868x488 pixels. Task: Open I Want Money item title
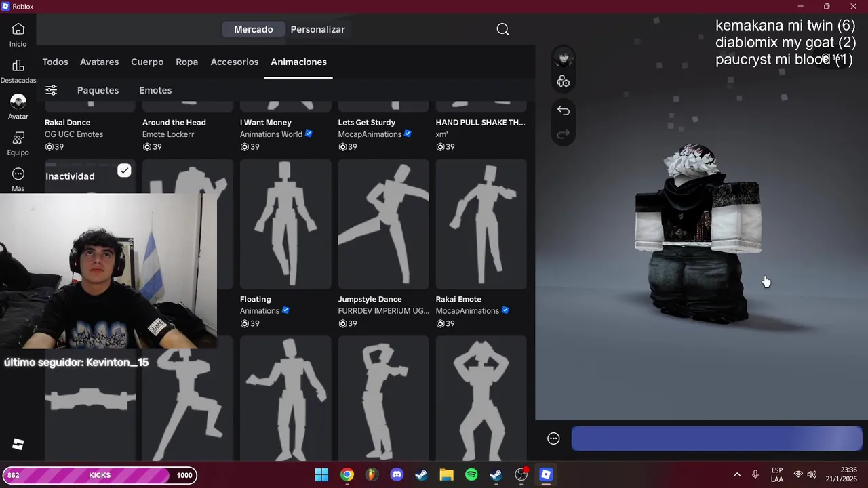point(266,123)
